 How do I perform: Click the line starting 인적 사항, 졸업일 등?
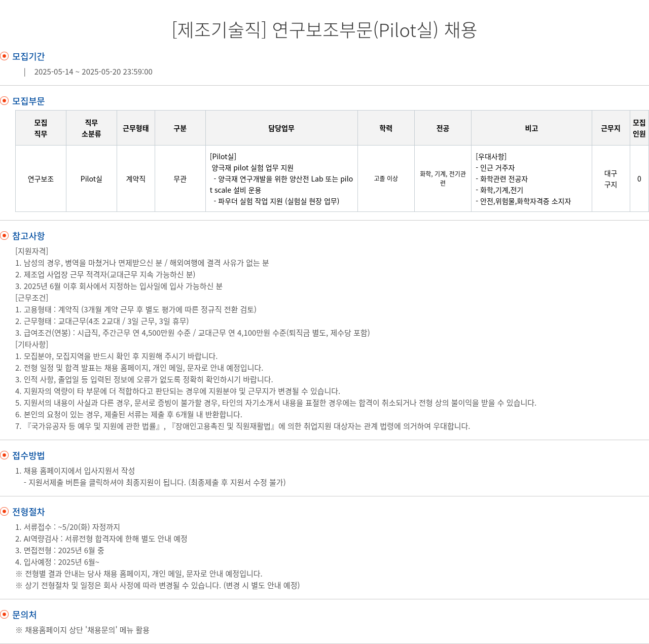pos(144,379)
